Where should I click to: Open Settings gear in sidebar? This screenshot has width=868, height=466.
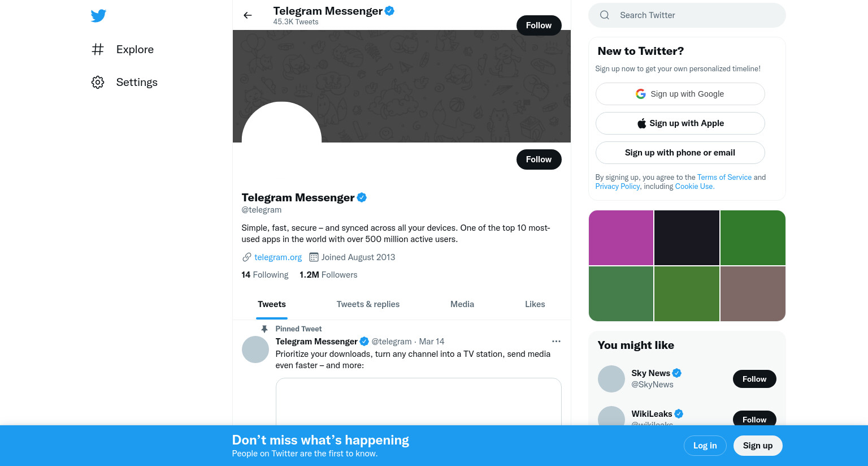pyautogui.click(x=98, y=82)
